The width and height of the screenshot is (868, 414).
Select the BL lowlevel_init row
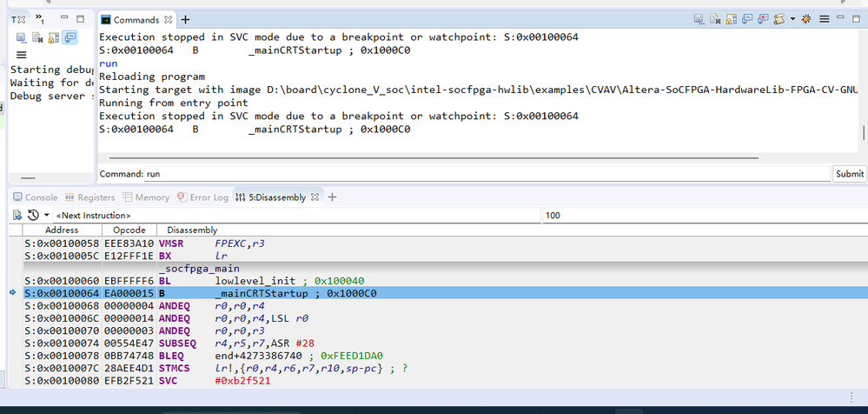(x=445, y=281)
